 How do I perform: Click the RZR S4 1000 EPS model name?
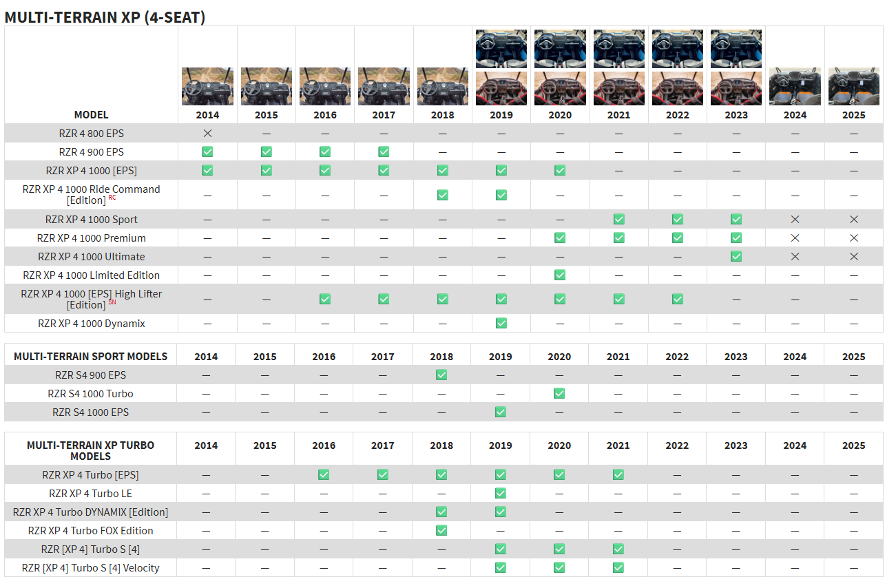point(91,412)
